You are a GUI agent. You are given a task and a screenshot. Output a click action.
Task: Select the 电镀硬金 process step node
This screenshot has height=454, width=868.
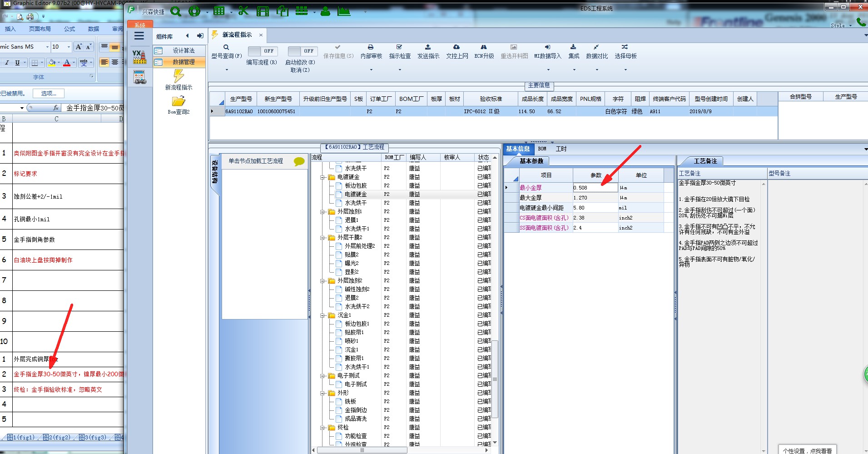point(355,195)
